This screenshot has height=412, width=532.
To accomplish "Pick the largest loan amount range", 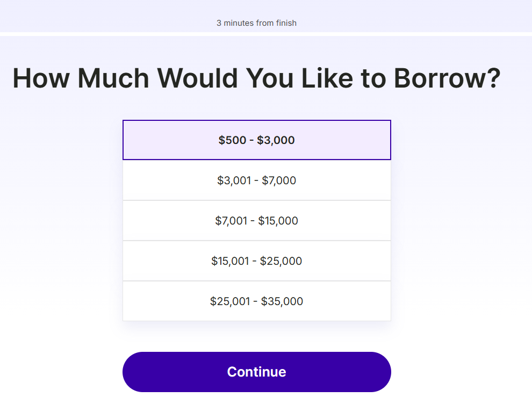I will tap(256, 301).
